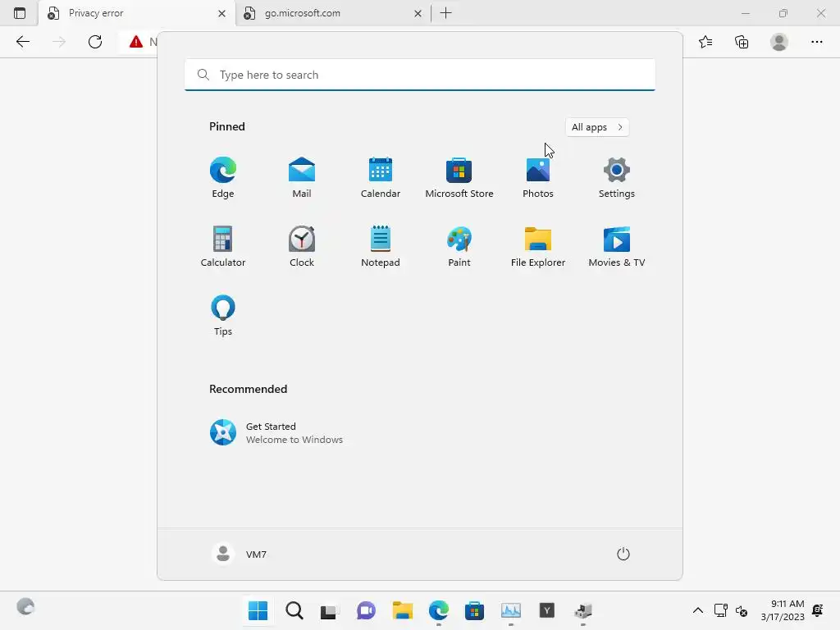Open the Y app on the taskbar
This screenshot has height=630, width=840.
point(546,610)
